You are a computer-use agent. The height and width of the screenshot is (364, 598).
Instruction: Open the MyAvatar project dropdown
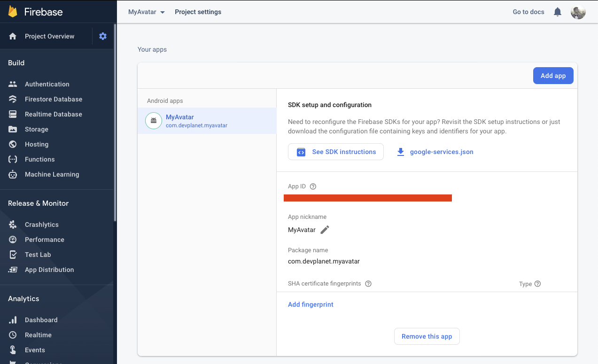pos(147,12)
